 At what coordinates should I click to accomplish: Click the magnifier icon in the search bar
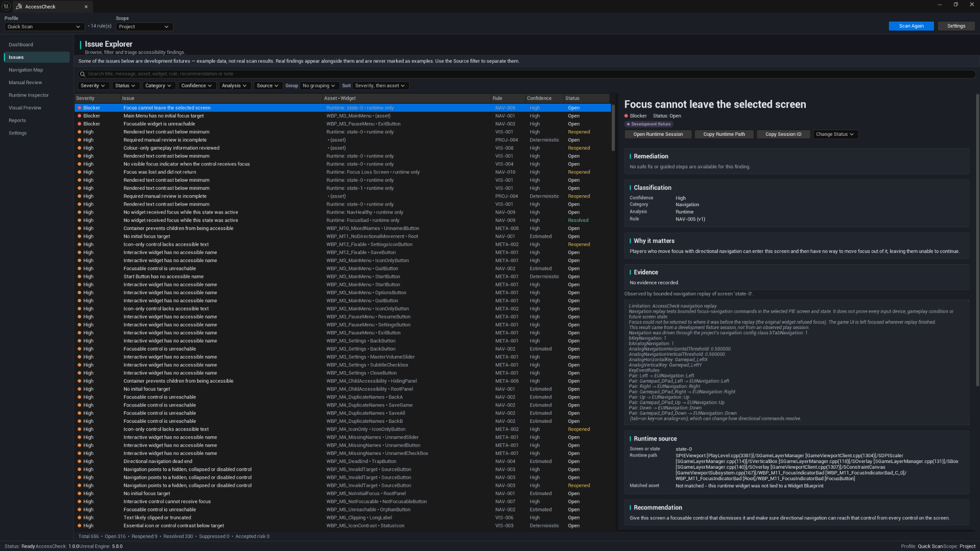click(x=82, y=74)
